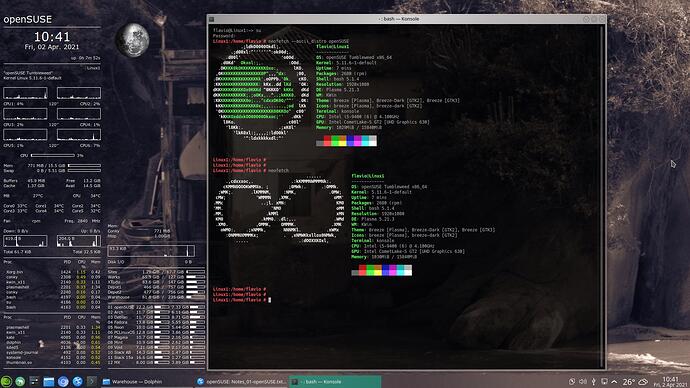The width and height of the screenshot is (690, 388).
Task: Open the USB devices tray icon
Action: coord(594,381)
